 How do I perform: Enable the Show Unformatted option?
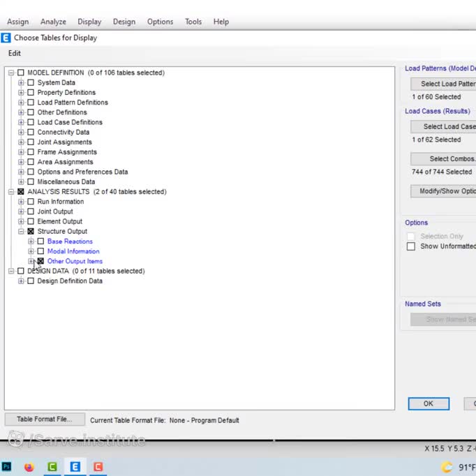pyautogui.click(x=411, y=246)
